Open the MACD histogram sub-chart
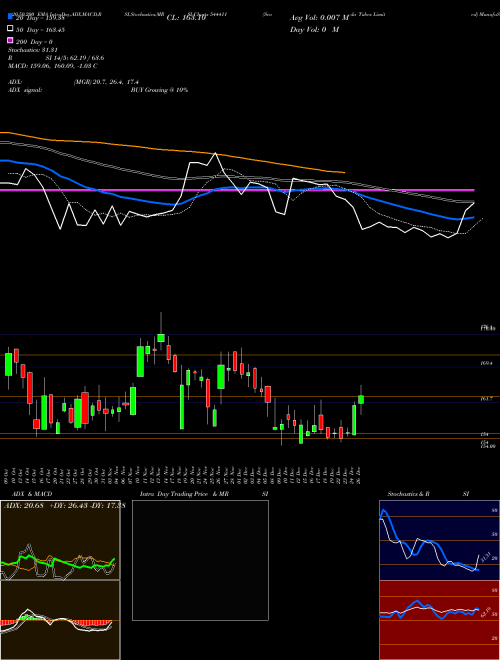Viewport: 500px width, 660px height. 60,620
